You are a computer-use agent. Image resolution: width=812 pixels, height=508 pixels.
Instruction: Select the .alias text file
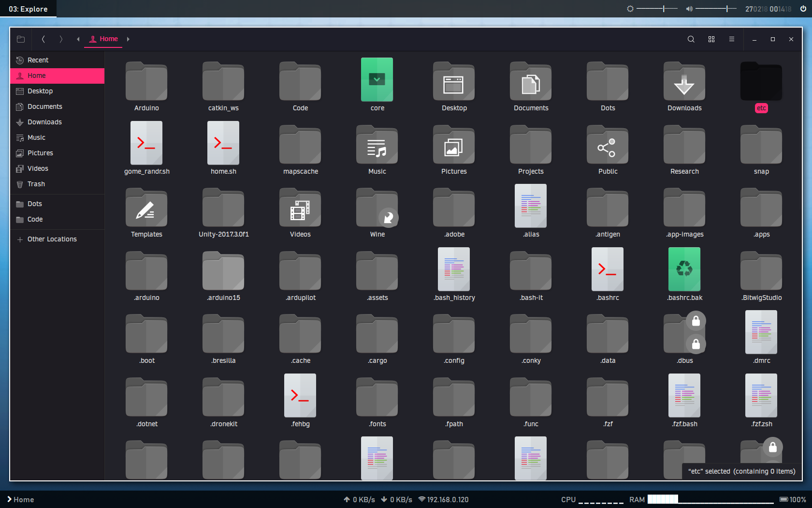coord(531,206)
